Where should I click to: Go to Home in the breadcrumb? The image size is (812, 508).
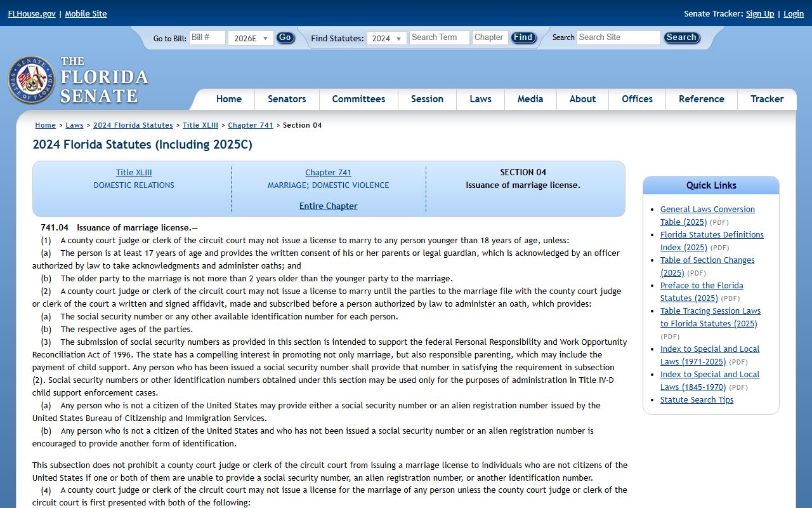46,125
